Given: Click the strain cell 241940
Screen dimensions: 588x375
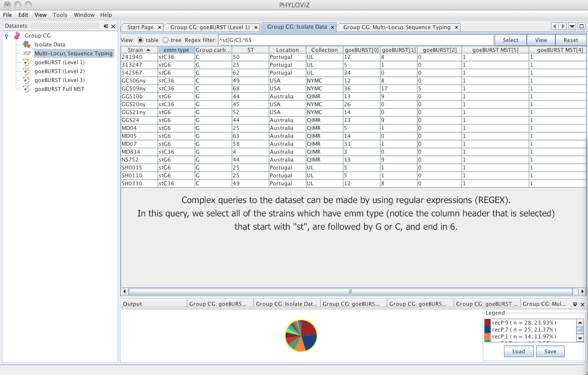Looking at the screenshot, I should pos(139,57).
